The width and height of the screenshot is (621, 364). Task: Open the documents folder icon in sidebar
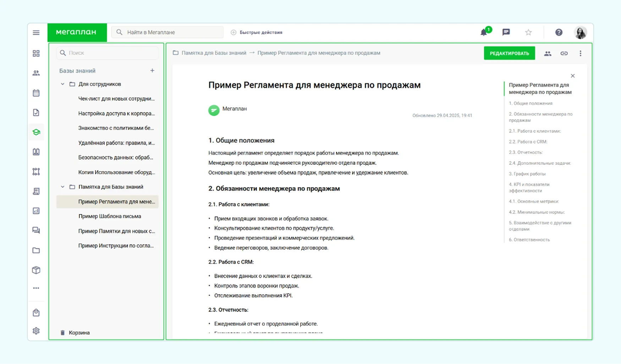pyautogui.click(x=36, y=250)
